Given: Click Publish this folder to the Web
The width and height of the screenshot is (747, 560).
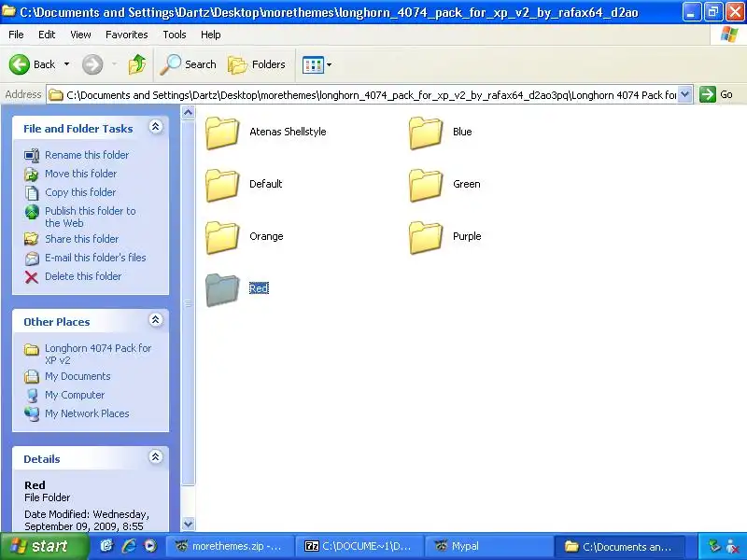Looking at the screenshot, I should (x=90, y=217).
